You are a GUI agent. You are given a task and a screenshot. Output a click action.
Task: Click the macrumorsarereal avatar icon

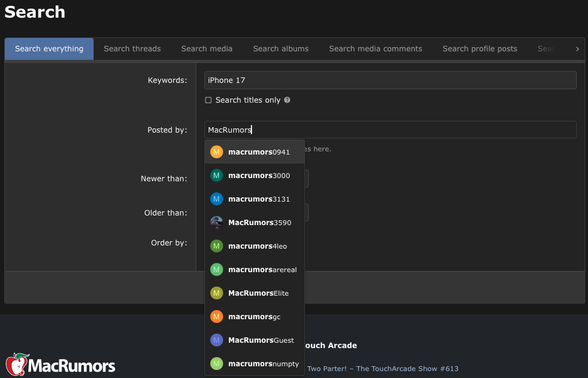(216, 269)
